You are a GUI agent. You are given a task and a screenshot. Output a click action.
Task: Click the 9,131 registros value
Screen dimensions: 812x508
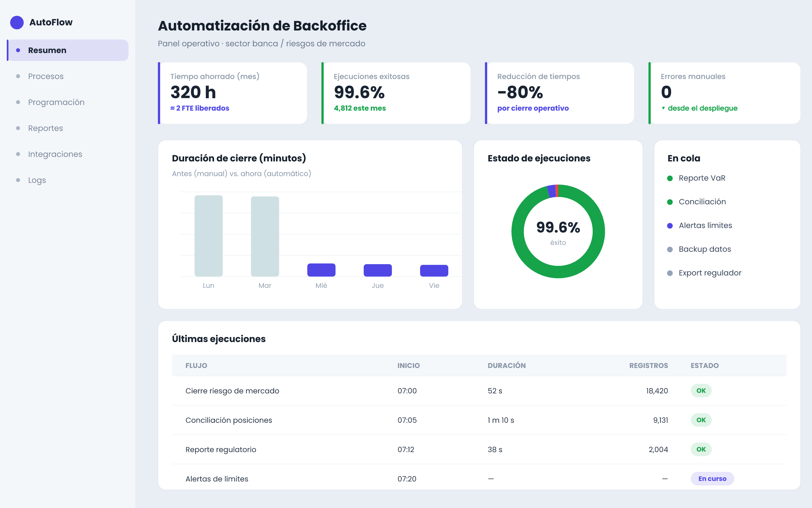[660, 420]
